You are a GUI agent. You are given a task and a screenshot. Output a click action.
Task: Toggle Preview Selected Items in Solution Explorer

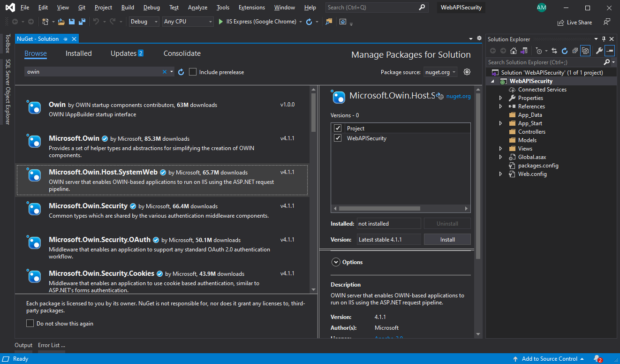coord(610,51)
